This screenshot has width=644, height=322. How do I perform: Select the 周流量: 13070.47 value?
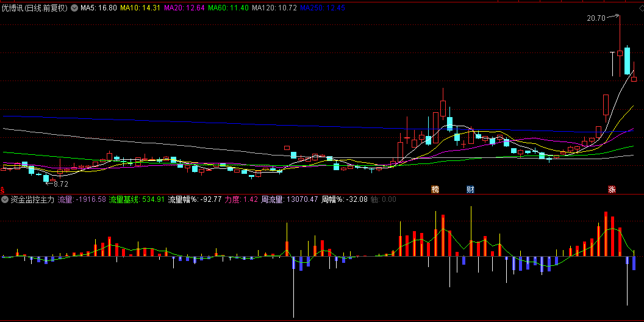point(290,200)
